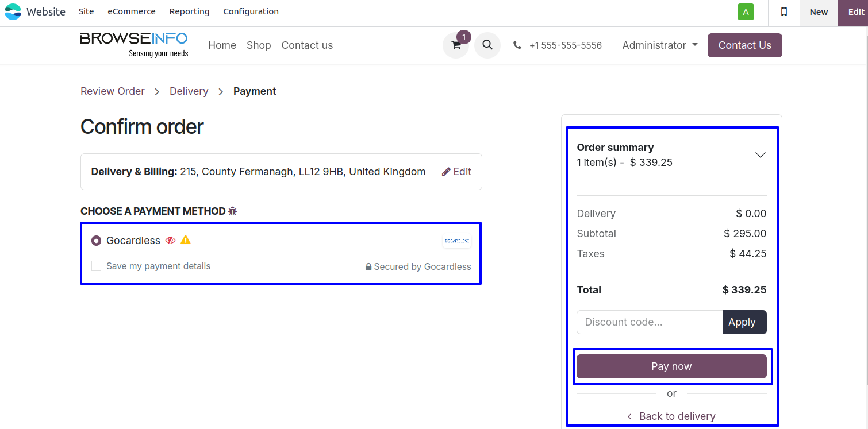Click the Odoo Website app logo

pyautogui.click(x=13, y=11)
